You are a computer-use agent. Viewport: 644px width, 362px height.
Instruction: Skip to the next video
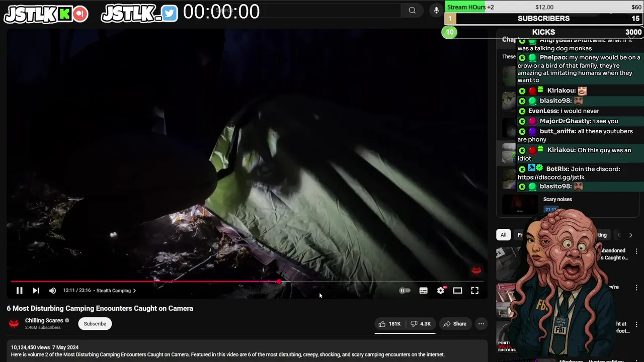click(36, 291)
